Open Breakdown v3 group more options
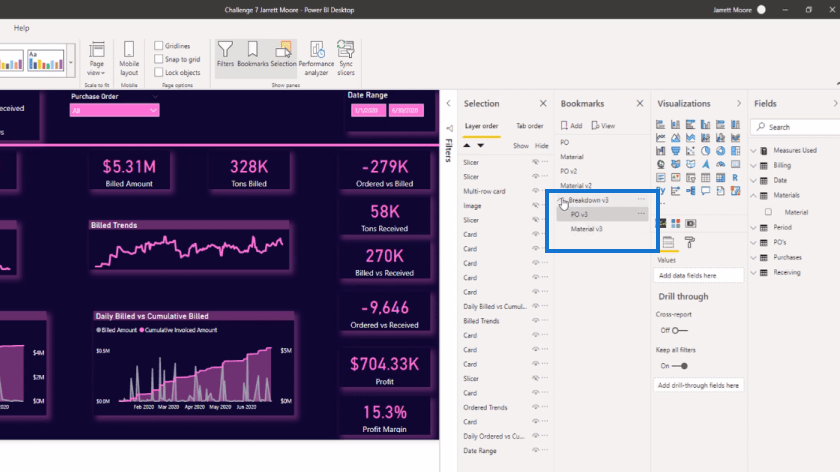The height and width of the screenshot is (472, 840). pos(641,199)
